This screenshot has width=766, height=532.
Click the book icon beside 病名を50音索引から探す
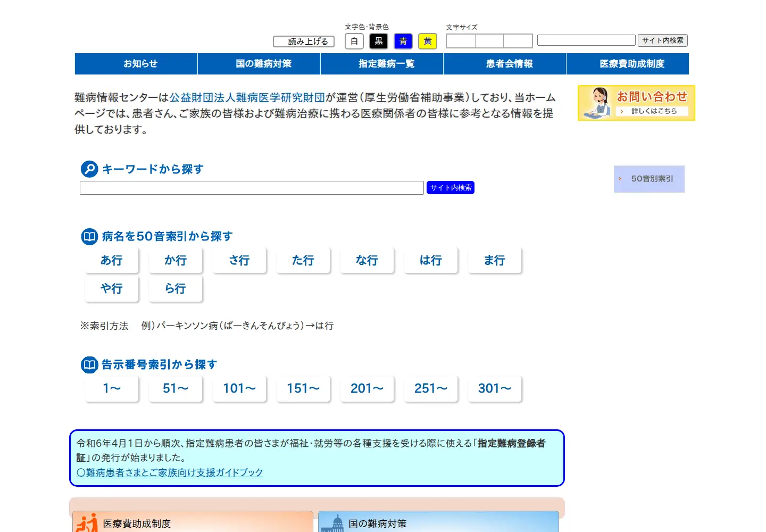[x=89, y=236]
